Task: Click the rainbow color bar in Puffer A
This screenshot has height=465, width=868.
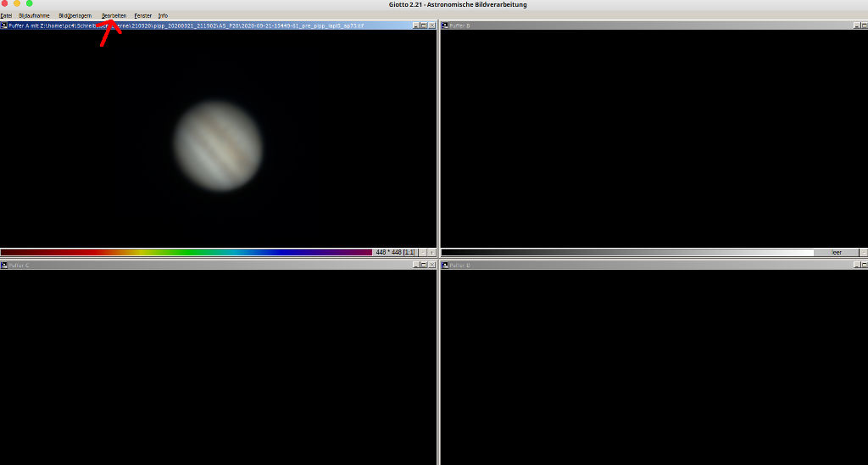Action: tap(186, 252)
